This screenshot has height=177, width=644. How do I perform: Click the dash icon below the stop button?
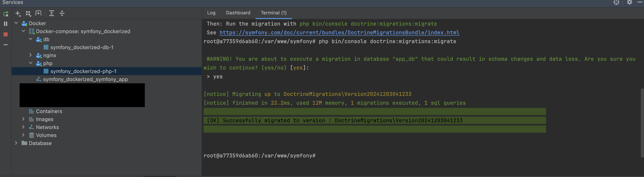(6, 45)
